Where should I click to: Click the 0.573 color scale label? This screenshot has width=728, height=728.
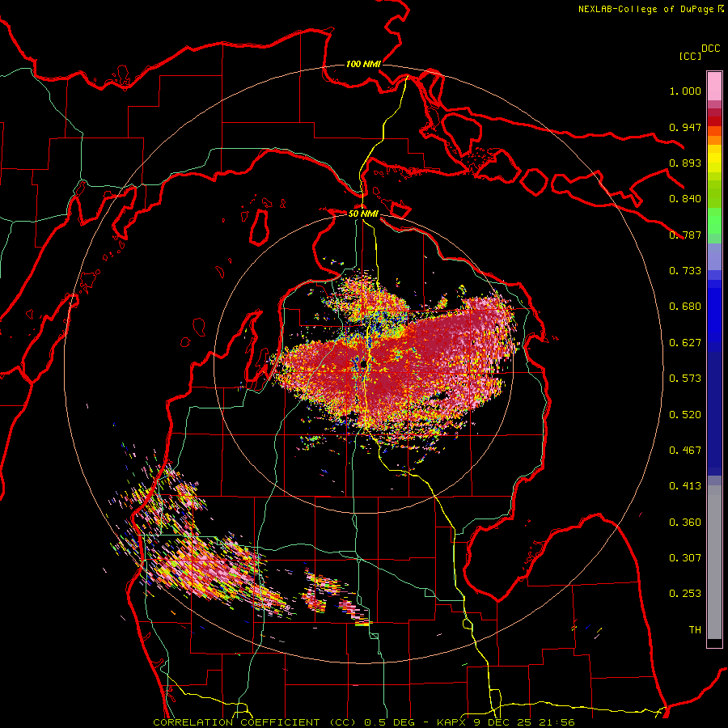click(x=685, y=379)
